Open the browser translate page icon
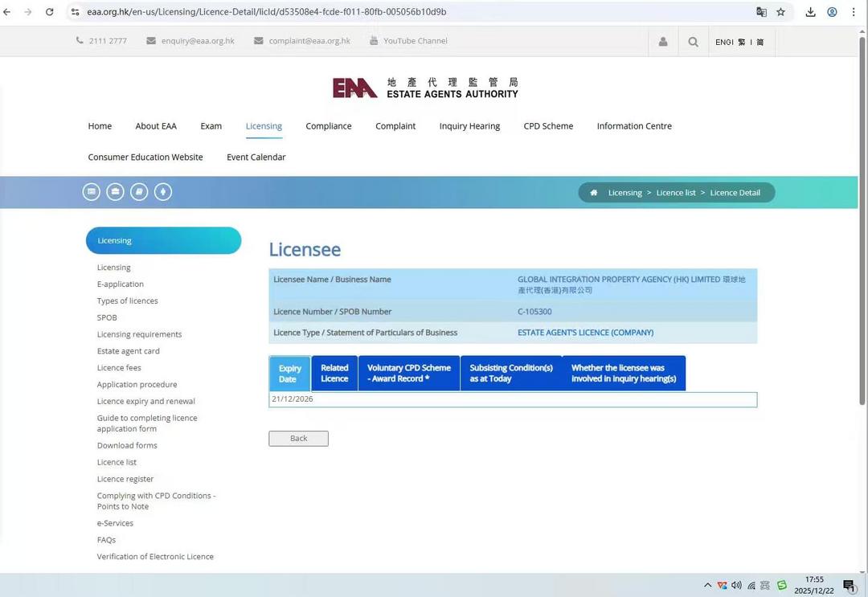 [x=761, y=12]
